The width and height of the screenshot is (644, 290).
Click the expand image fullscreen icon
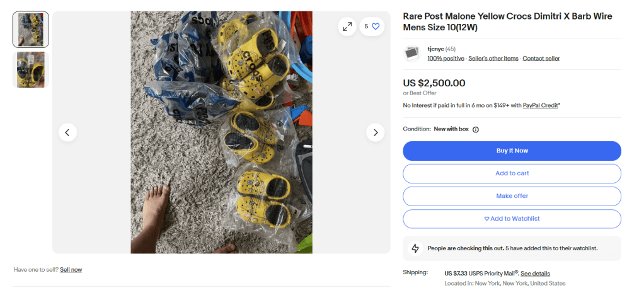tap(347, 26)
